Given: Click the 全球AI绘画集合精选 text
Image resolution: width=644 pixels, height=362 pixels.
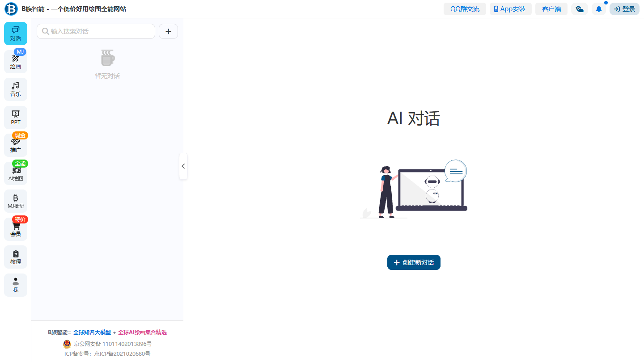Looking at the screenshot, I should [x=142, y=333].
